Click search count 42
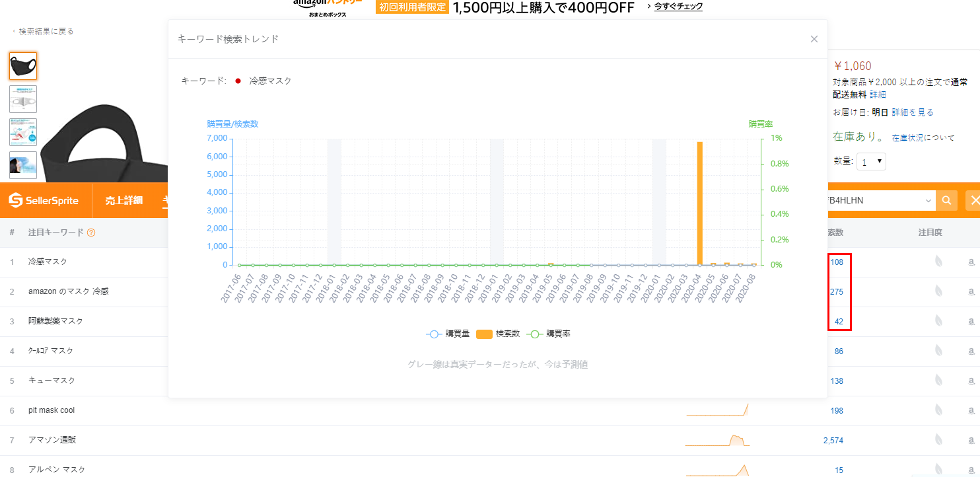 tap(839, 322)
